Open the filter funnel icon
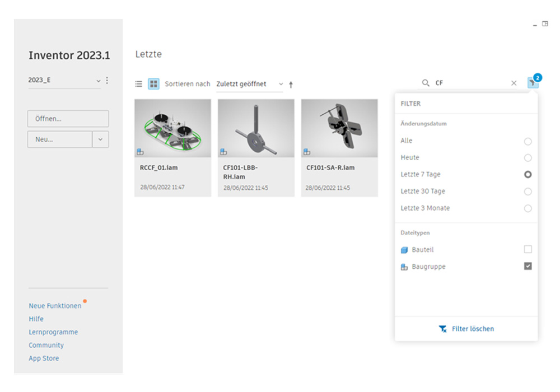 click(533, 82)
